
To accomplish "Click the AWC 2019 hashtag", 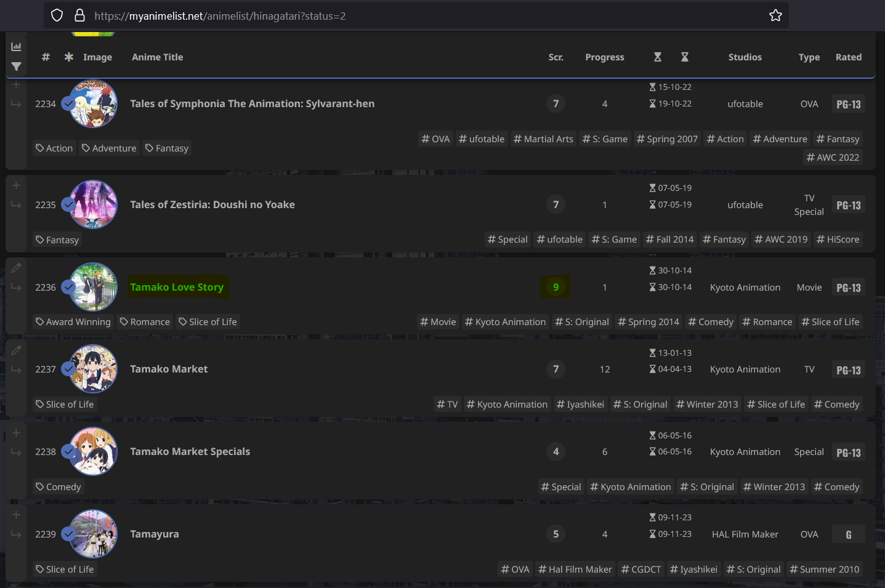I will tap(782, 240).
